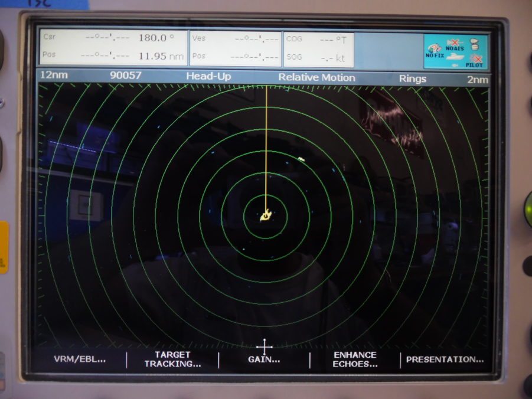The width and height of the screenshot is (532, 399).
Task: Select the autopilot status icon labeled PILOT
Action: pos(475,61)
